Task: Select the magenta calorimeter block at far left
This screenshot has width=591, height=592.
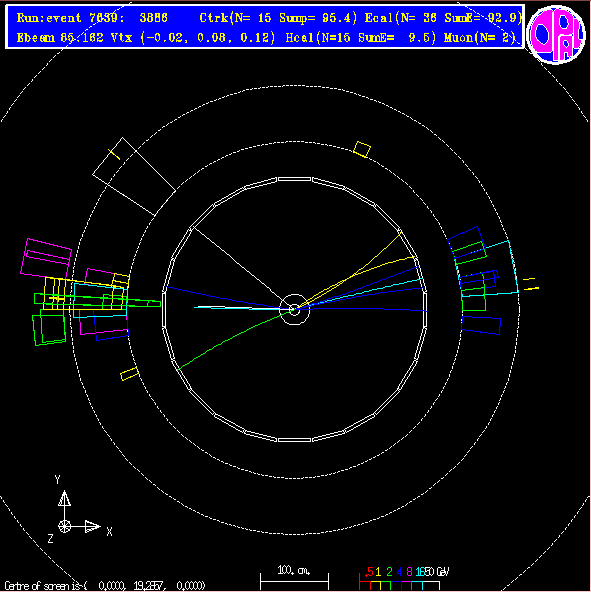Action: pyautogui.click(x=46, y=258)
